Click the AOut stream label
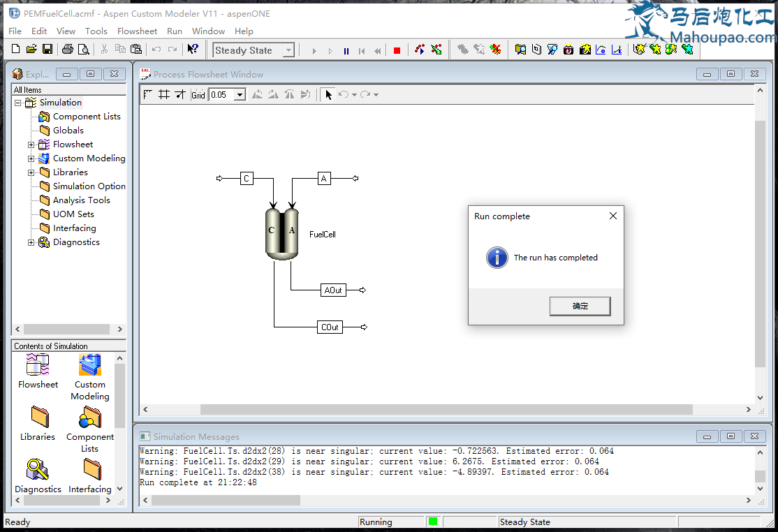778x532 pixels. click(x=333, y=290)
